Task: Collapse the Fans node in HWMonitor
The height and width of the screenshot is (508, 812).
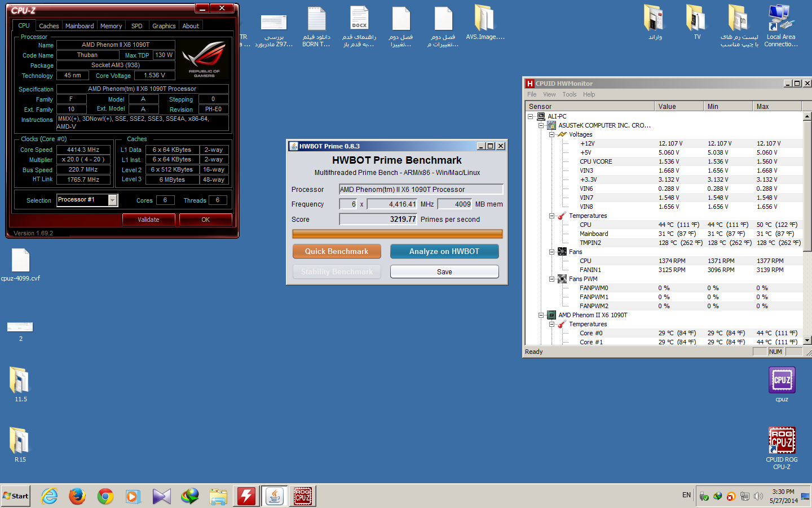Action: tap(552, 252)
